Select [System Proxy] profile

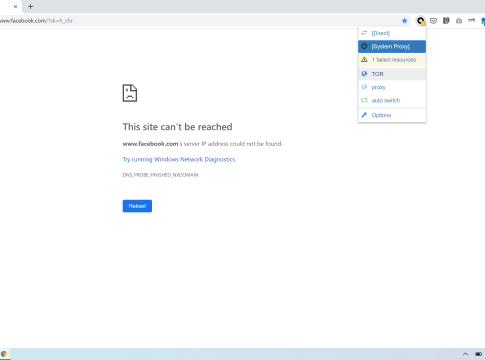(392, 47)
